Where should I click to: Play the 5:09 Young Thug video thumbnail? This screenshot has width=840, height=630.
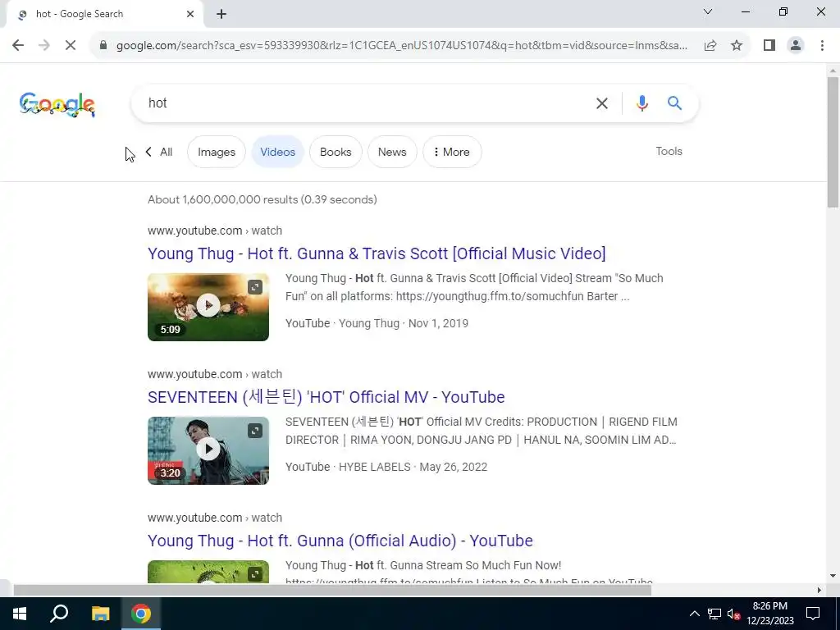[208, 307]
